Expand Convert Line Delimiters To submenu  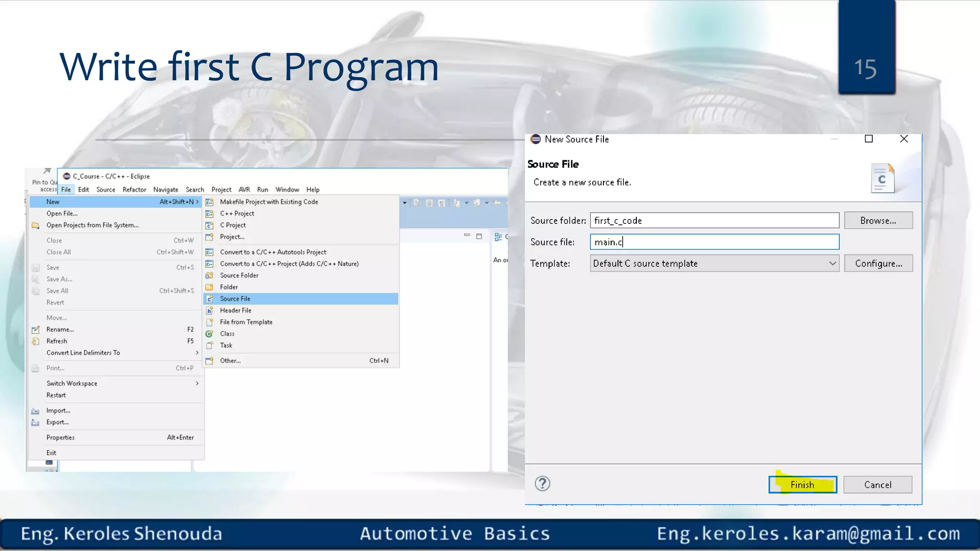(x=116, y=353)
